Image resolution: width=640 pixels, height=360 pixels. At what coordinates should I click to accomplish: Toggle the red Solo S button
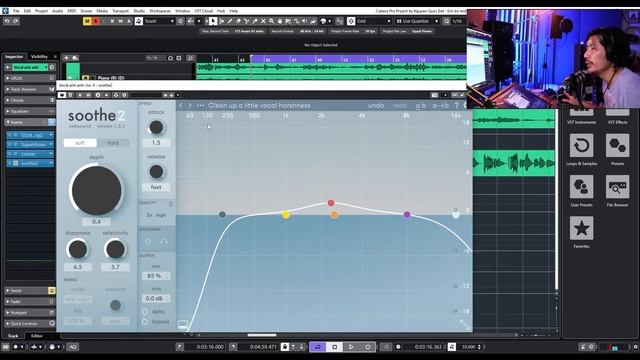coord(96,21)
